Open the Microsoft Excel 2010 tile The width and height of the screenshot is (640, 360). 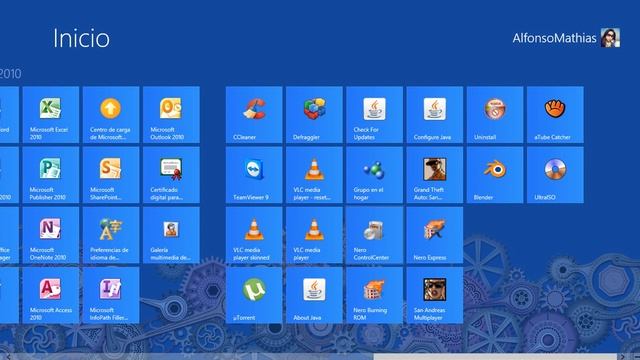click(51, 115)
